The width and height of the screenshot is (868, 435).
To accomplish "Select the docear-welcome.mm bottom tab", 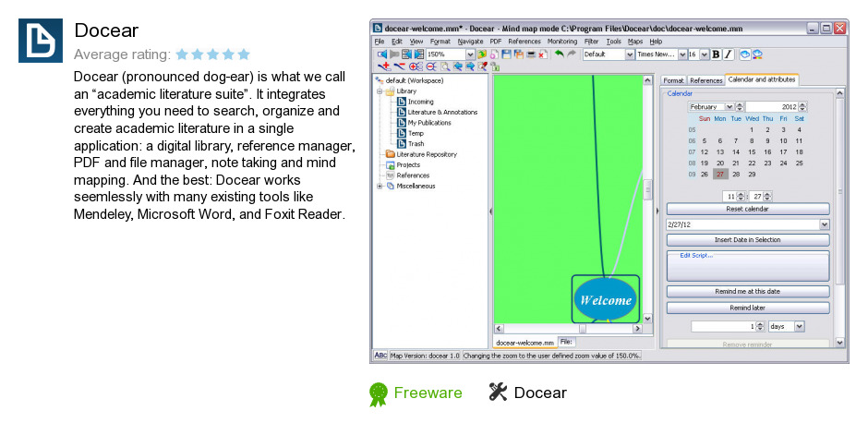I will pos(524,343).
